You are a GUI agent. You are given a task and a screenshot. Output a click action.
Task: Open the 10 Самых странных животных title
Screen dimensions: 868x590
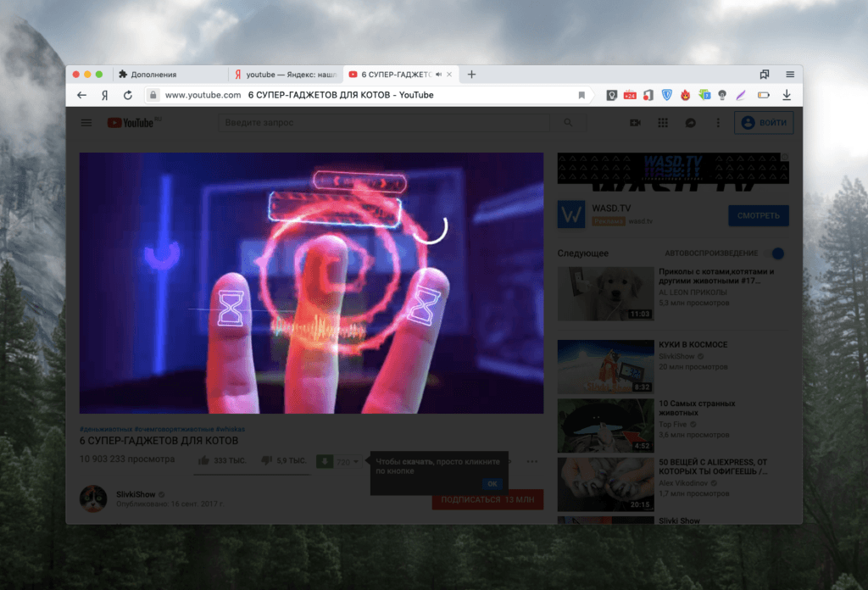pyautogui.click(x=697, y=408)
